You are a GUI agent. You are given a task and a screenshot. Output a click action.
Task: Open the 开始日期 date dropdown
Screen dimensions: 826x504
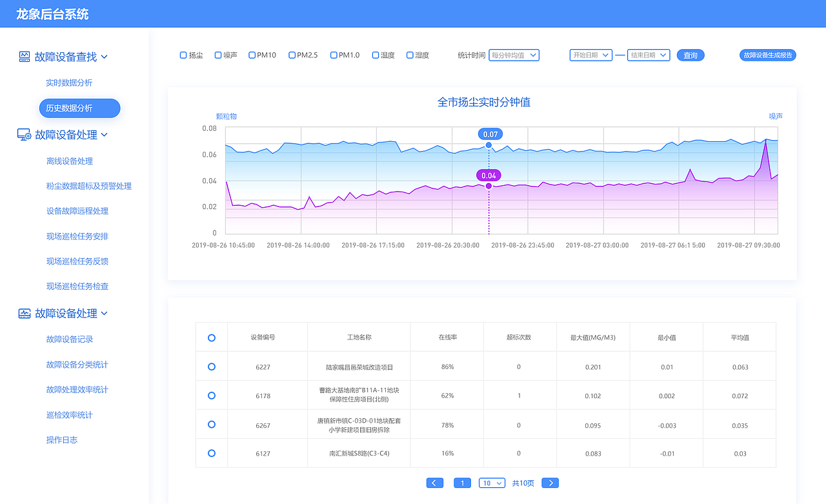pyautogui.click(x=590, y=55)
